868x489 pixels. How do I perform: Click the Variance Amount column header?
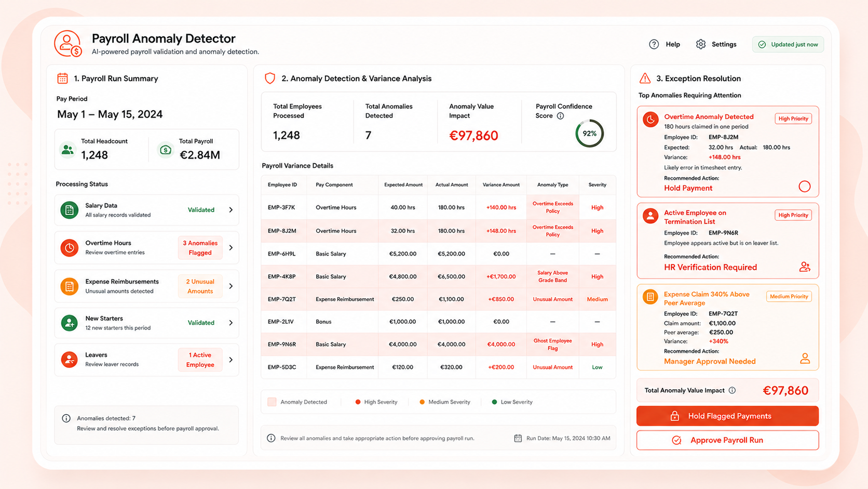pyautogui.click(x=501, y=185)
